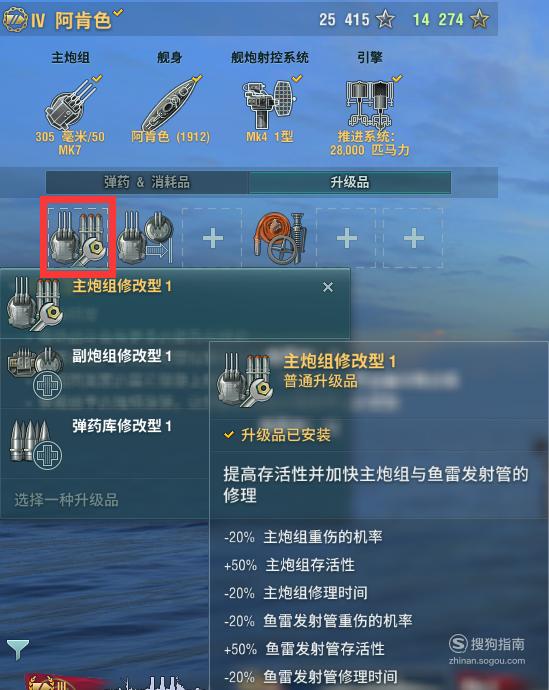Select the 引擎 propulsion module icon
Screen dimensions: 549x690
pos(370,104)
